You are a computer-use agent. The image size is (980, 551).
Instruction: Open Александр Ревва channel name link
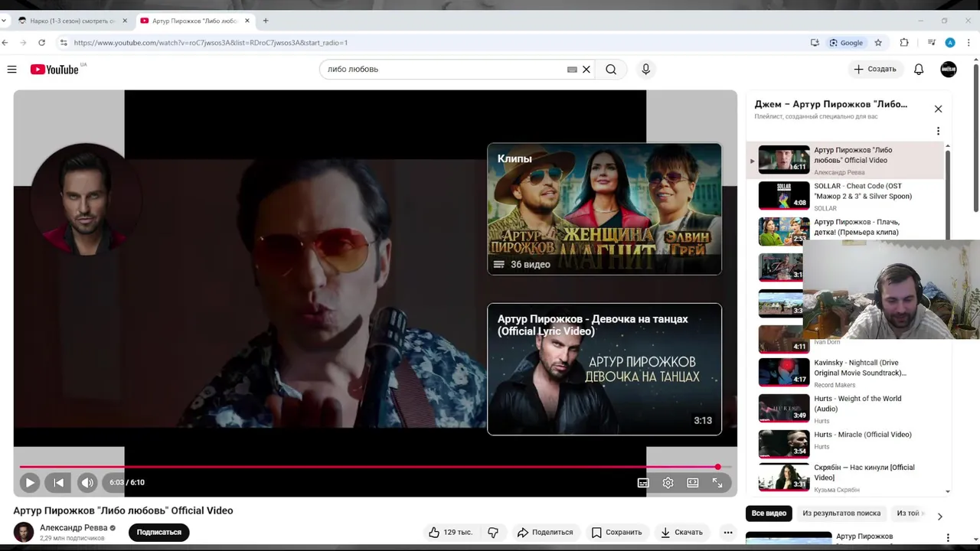point(73,528)
